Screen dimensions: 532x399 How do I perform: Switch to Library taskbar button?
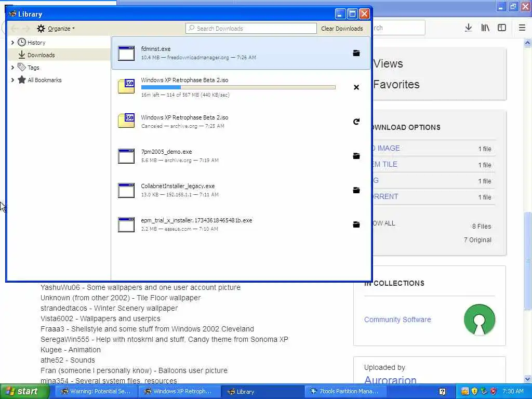(x=262, y=392)
